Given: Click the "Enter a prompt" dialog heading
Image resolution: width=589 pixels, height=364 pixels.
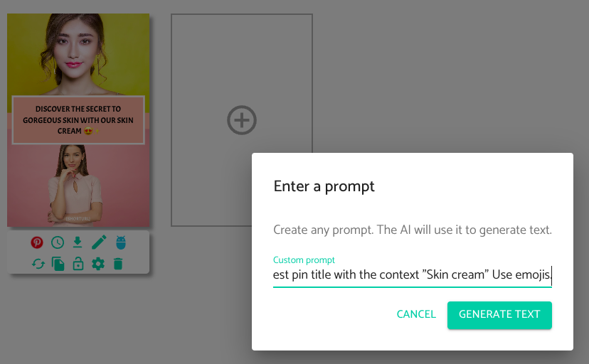Looking at the screenshot, I should coord(324,187).
